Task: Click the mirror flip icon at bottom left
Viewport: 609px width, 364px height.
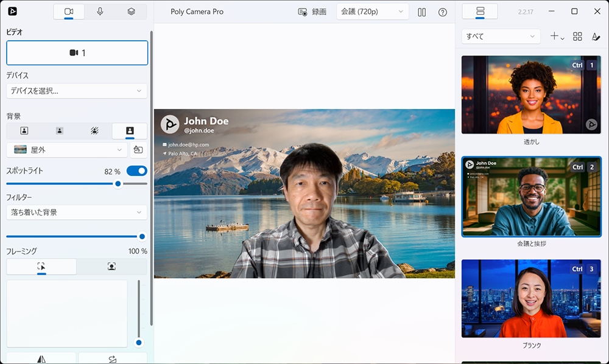Action: click(x=41, y=359)
